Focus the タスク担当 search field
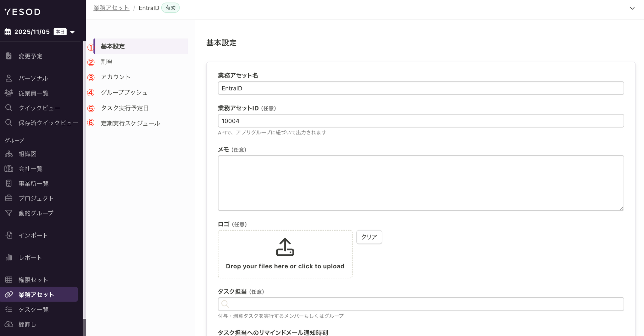 (421, 304)
